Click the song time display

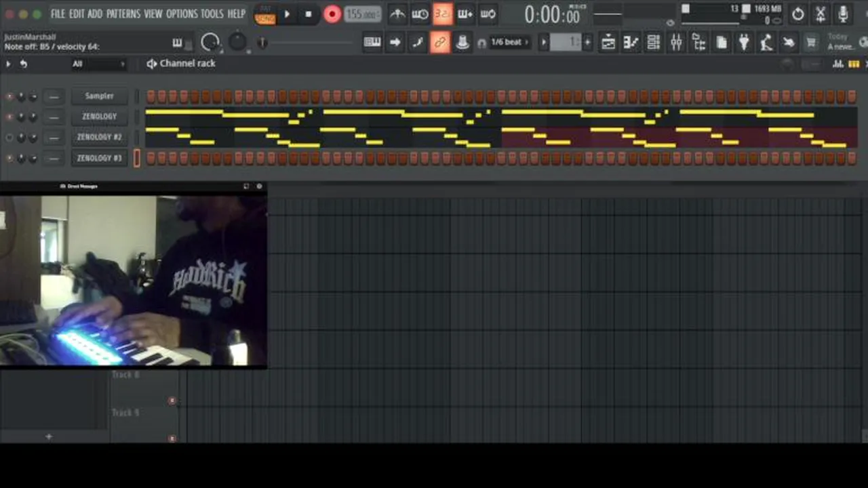point(553,14)
